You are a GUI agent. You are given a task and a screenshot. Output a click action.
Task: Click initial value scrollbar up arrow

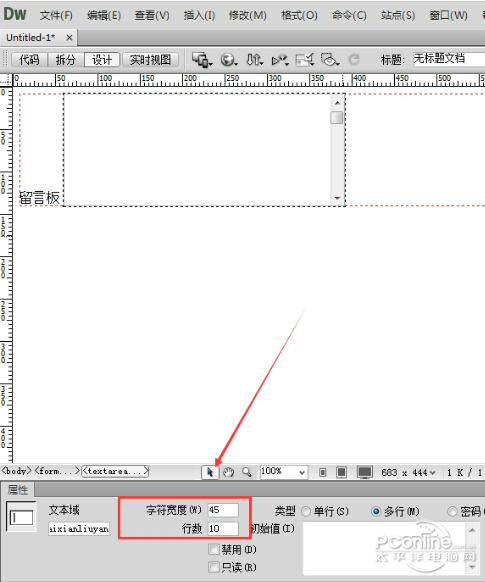click(x=472, y=529)
